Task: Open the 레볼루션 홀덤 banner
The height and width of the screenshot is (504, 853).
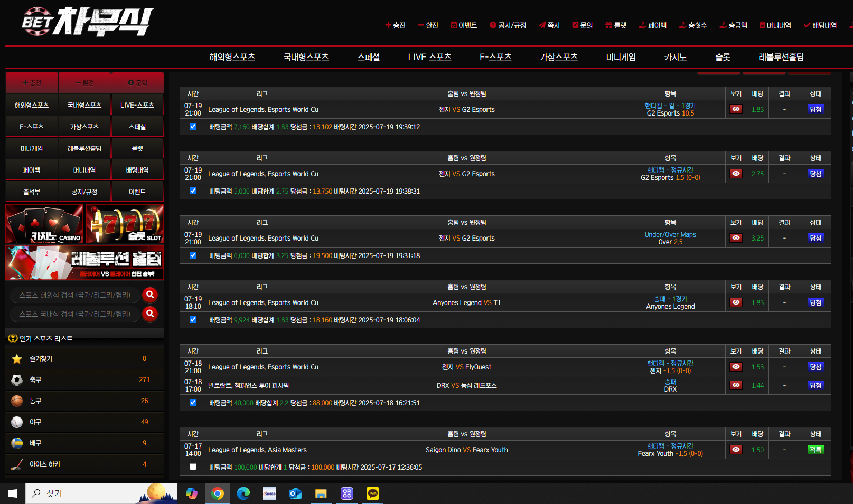Action: (85, 262)
